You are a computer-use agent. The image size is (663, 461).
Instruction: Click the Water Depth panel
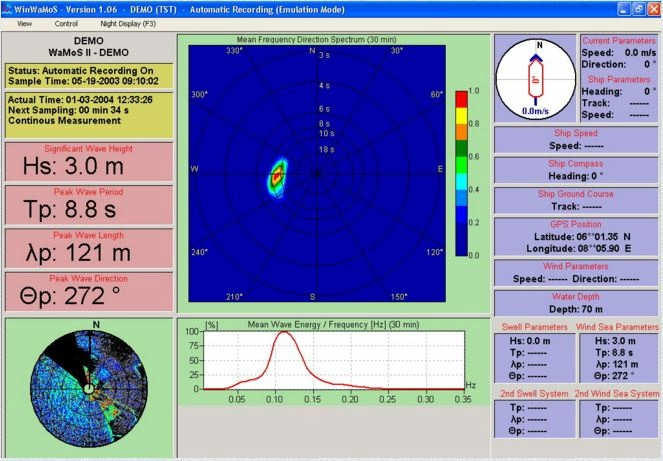(576, 304)
